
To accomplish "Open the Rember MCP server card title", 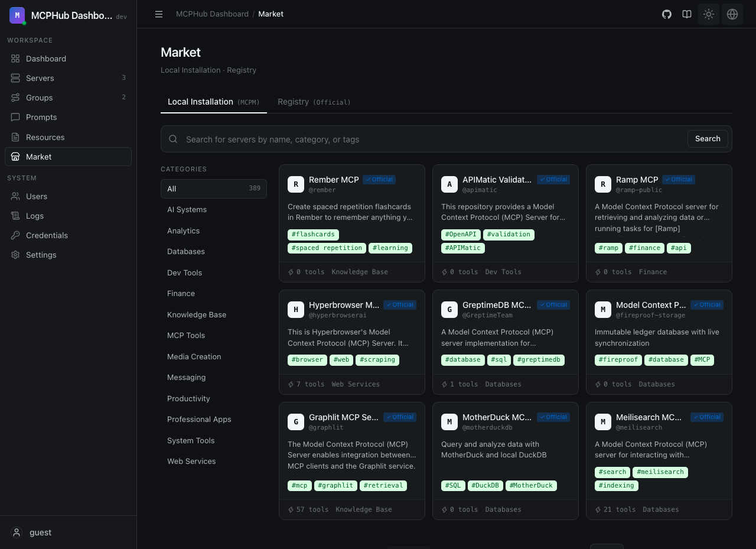I will pos(334,180).
